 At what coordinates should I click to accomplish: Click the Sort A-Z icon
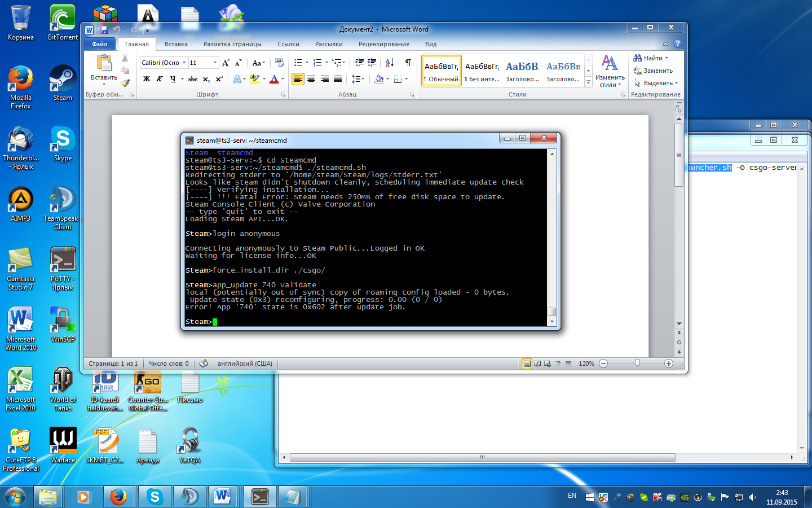[390, 63]
